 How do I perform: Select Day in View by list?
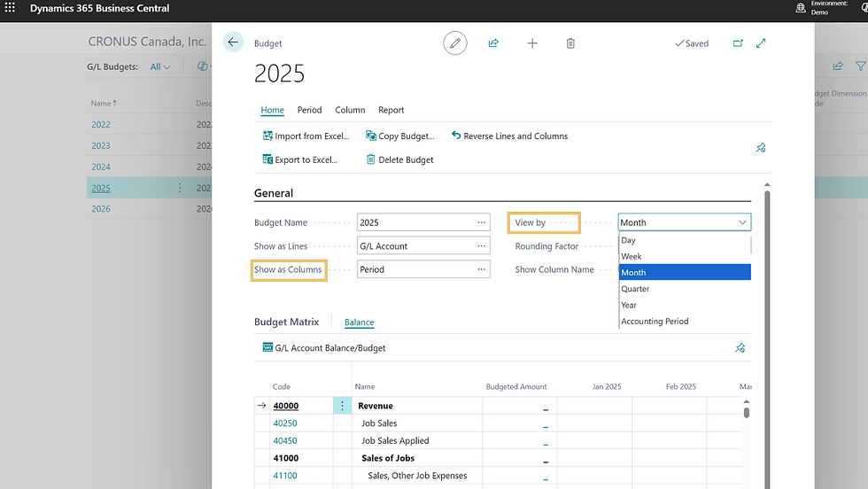[x=684, y=240]
